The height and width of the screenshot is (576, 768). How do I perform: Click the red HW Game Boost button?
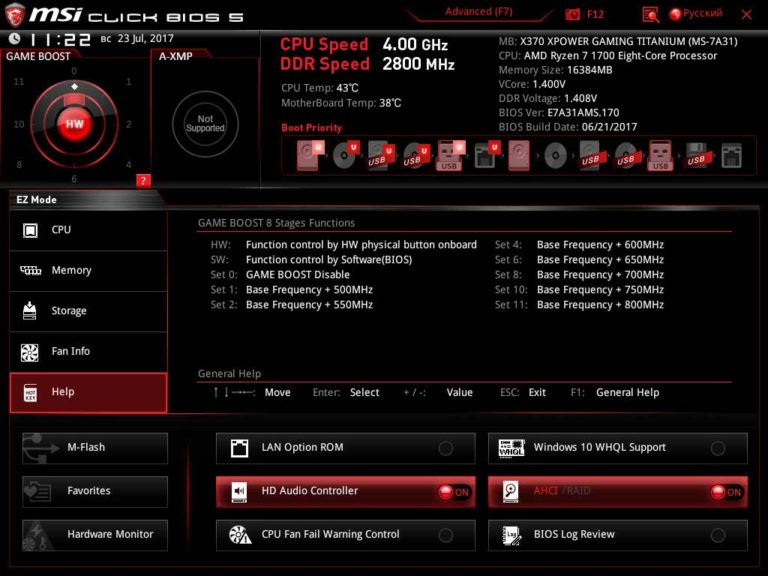point(74,124)
